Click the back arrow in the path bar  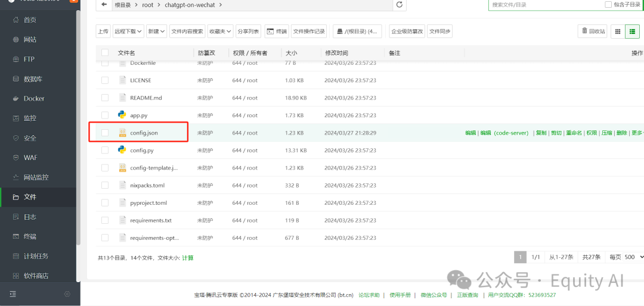pos(104,5)
